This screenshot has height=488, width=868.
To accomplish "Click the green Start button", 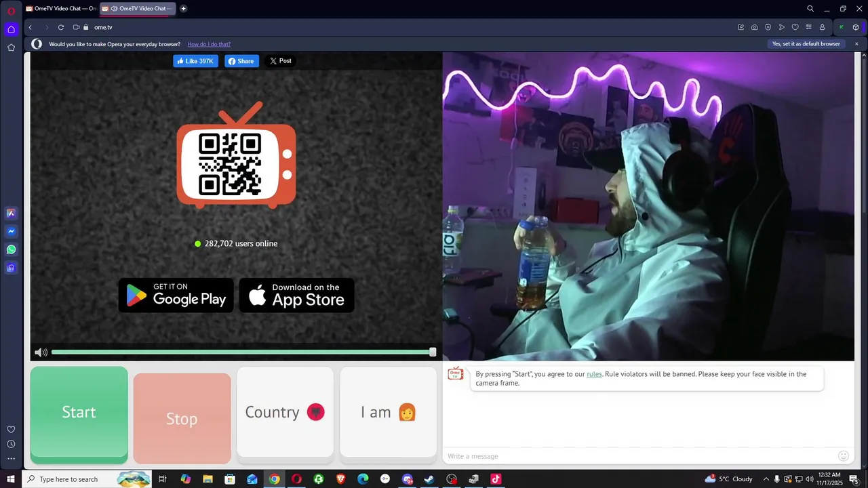I will [79, 415].
